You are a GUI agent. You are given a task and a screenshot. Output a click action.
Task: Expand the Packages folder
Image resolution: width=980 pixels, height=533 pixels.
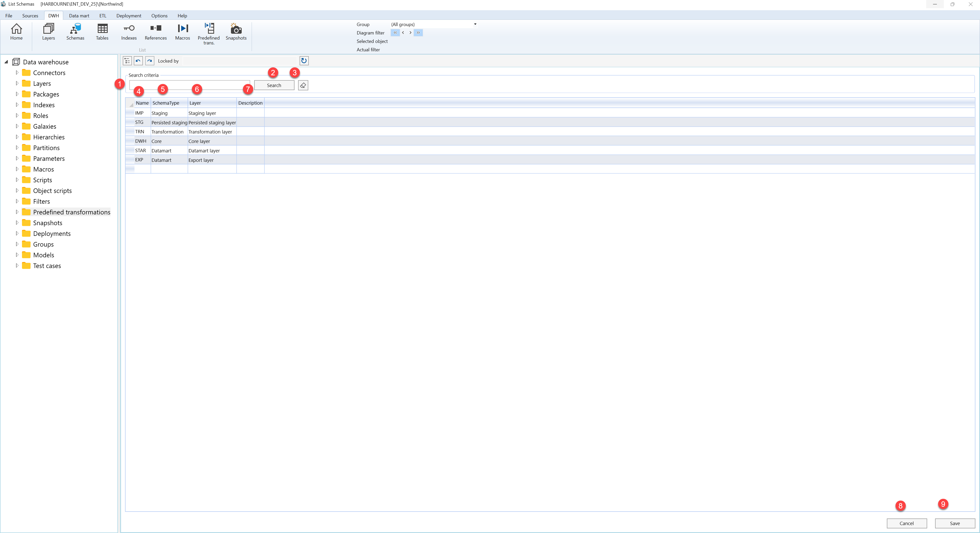(x=17, y=94)
